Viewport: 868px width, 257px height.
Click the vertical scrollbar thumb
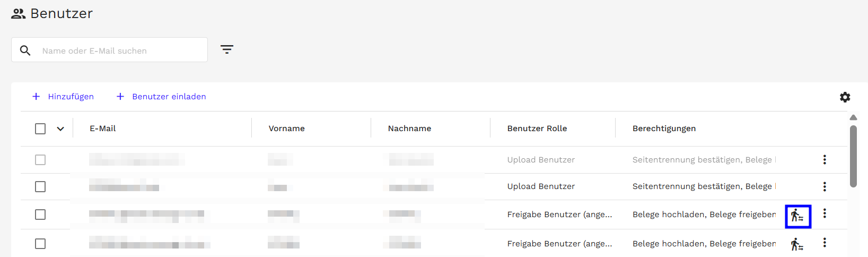853,156
